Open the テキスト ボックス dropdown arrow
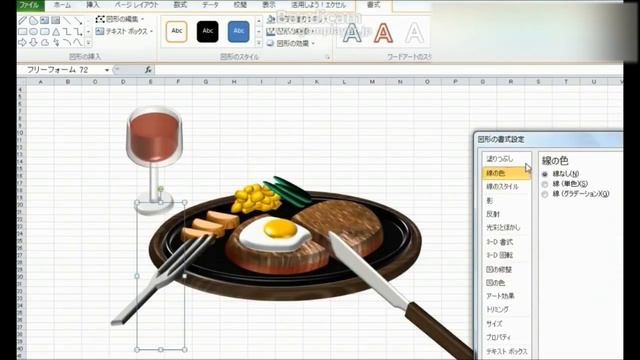640x360 pixels. tap(151, 31)
